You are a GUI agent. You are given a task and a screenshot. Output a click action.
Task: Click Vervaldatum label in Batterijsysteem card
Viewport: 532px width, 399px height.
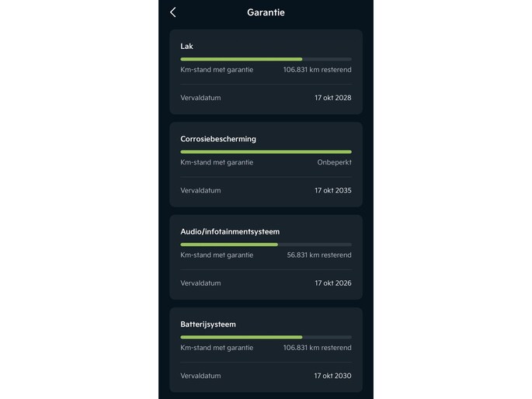[200, 376]
